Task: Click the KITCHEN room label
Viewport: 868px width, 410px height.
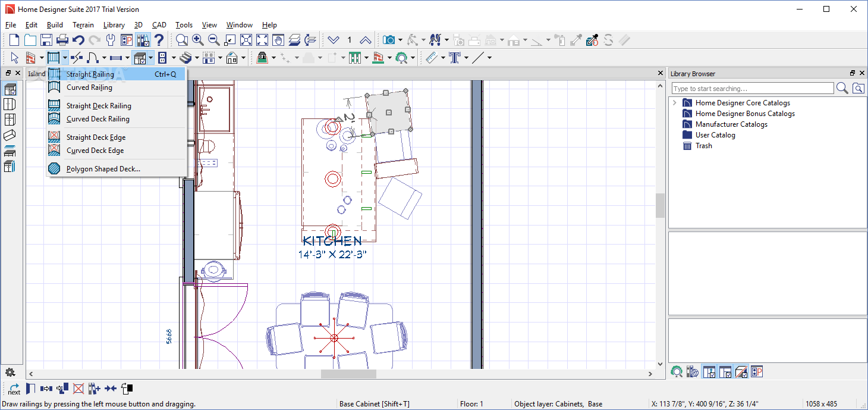Action: (x=332, y=241)
